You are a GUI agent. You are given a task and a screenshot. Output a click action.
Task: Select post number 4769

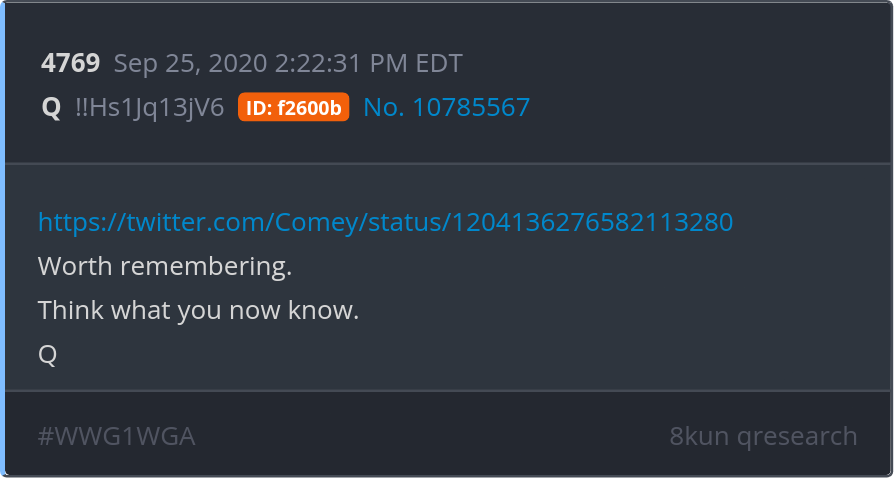point(71,63)
